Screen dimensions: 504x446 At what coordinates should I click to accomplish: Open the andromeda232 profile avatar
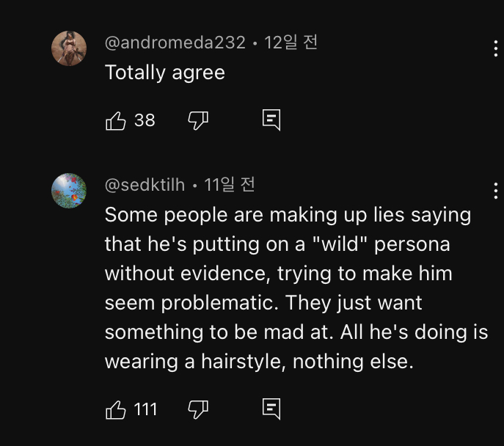pos(69,48)
